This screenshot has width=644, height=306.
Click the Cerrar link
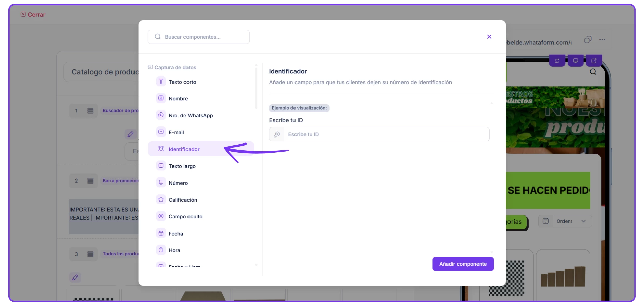[x=33, y=15]
